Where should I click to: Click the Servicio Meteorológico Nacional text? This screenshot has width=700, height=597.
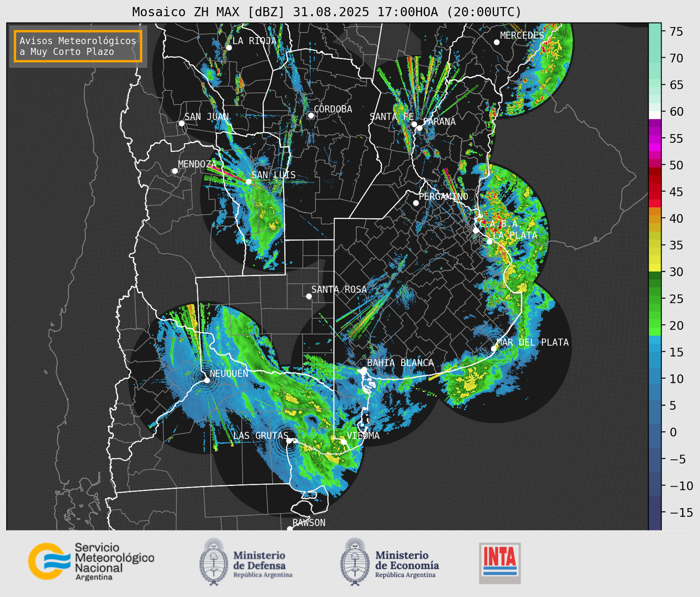114,562
